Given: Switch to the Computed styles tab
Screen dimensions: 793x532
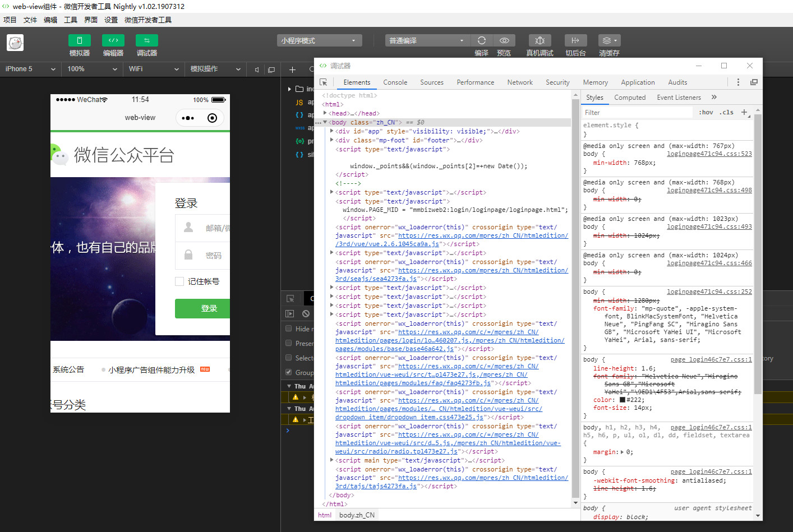Looking at the screenshot, I should 630,98.
